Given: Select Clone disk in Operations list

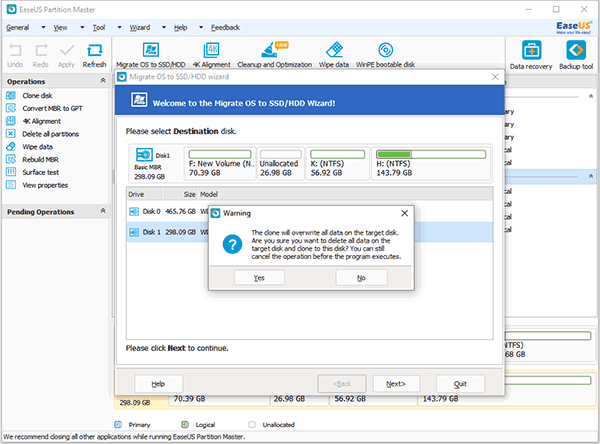Looking at the screenshot, I should click(39, 95).
